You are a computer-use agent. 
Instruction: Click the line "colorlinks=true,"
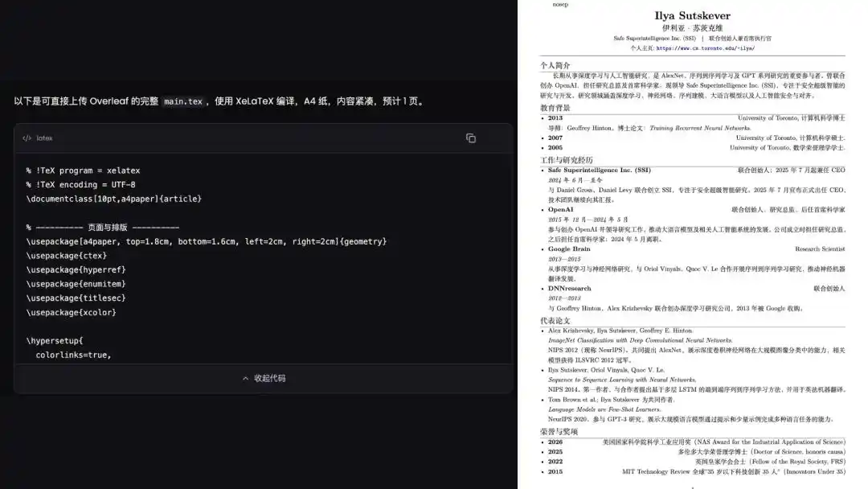tap(73, 355)
